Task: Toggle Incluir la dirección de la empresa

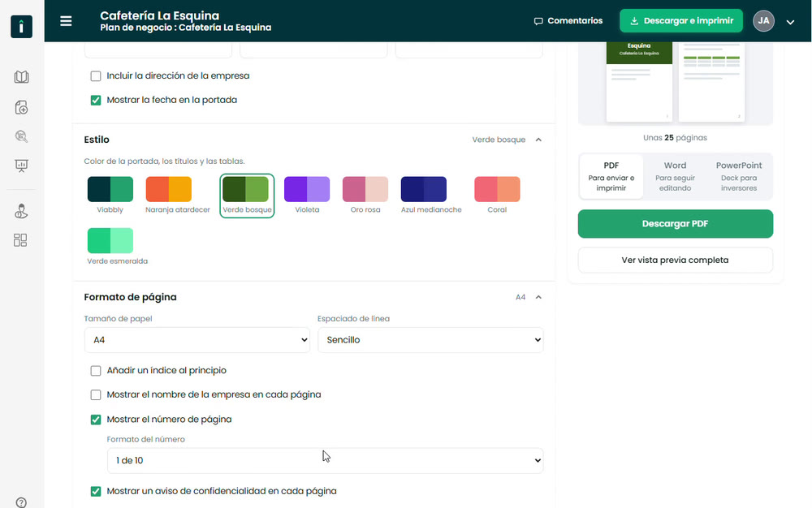Action: (x=96, y=76)
